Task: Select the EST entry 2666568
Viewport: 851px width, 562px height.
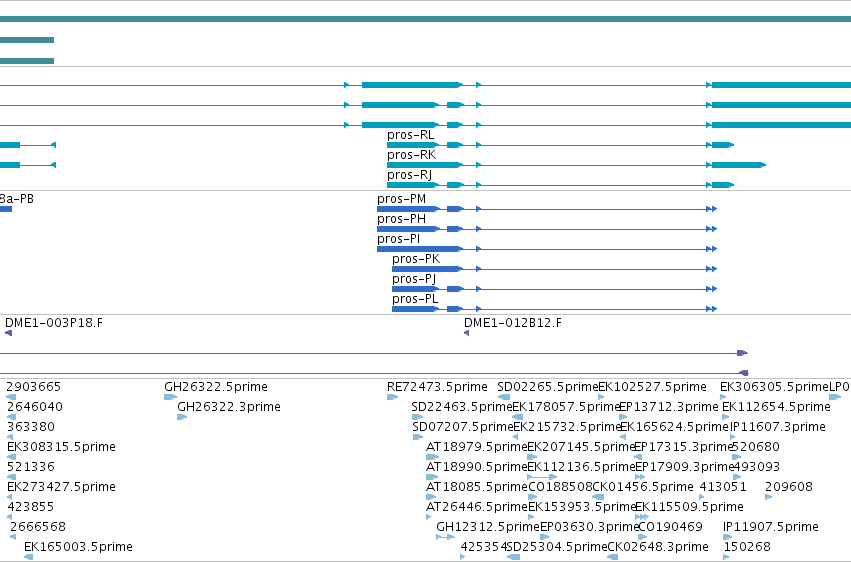Action: (x=38, y=527)
